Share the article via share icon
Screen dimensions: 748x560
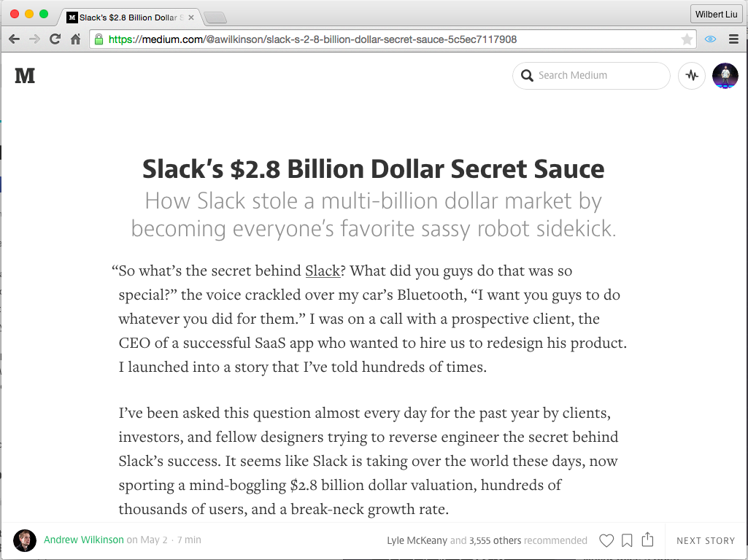pos(647,540)
